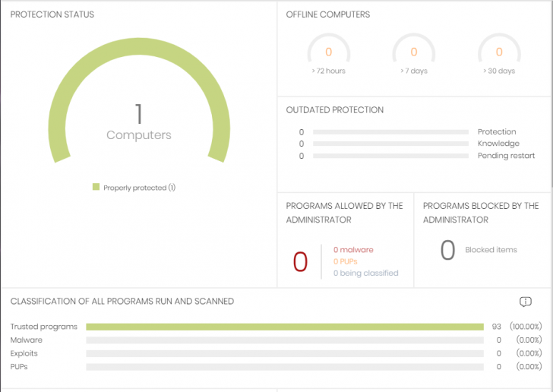
Task: Click the Blocked items label
Action: 491,250
